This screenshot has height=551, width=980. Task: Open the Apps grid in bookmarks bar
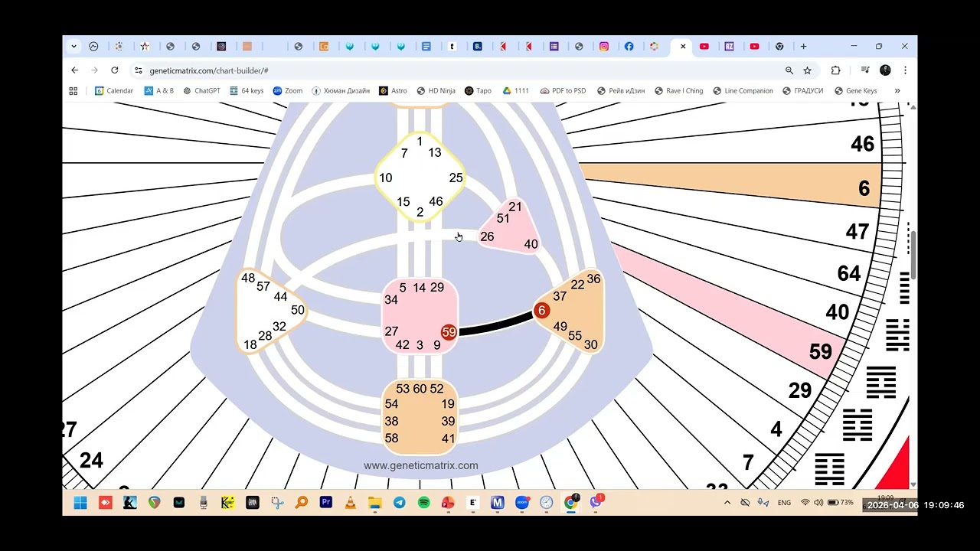[73, 91]
